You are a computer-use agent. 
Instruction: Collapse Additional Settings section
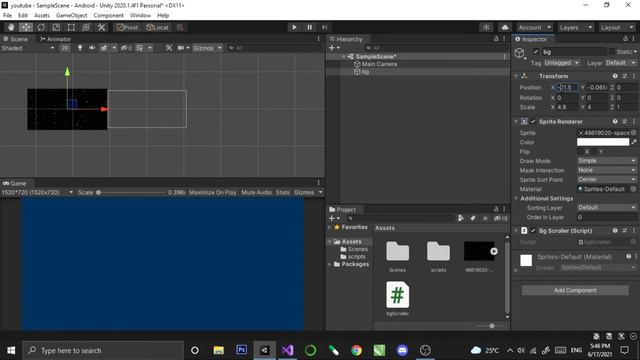click(x=516, y=198)
